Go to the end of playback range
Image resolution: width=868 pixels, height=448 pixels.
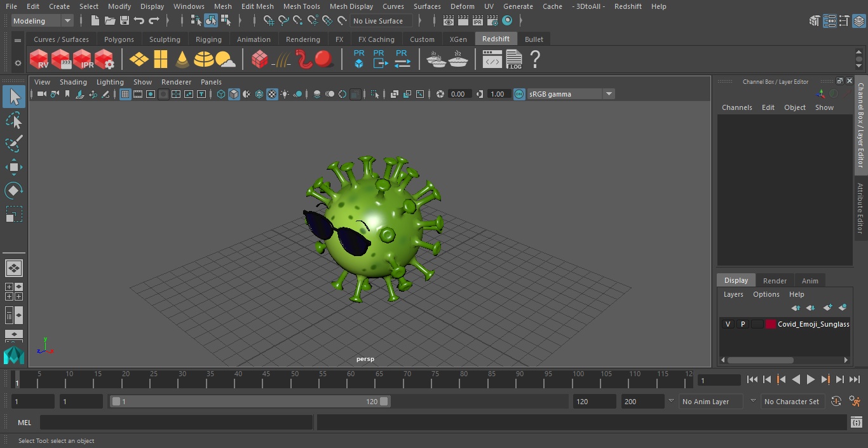pyautogui.click(x=855, y=379)
